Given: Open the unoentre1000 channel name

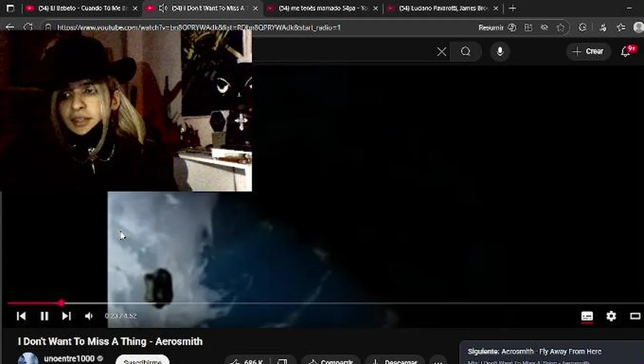Looking at the screenshot, I should click(x=69, y=358).
